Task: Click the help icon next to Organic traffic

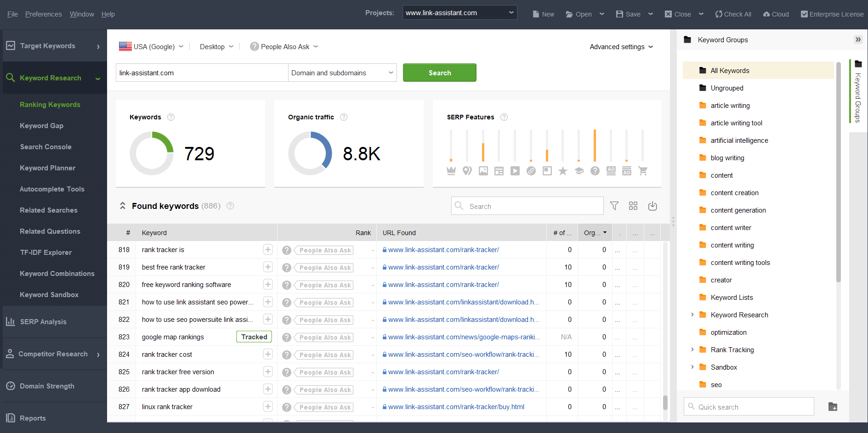Action: pos(344,117)
